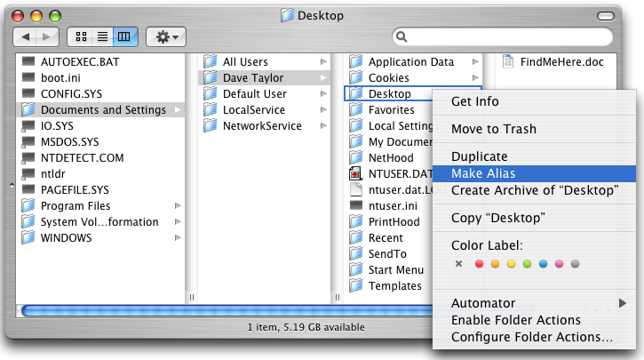Choose Create Archive of "Desktop"
Viewport: 644px width, 360px height.
coord(535,190)
